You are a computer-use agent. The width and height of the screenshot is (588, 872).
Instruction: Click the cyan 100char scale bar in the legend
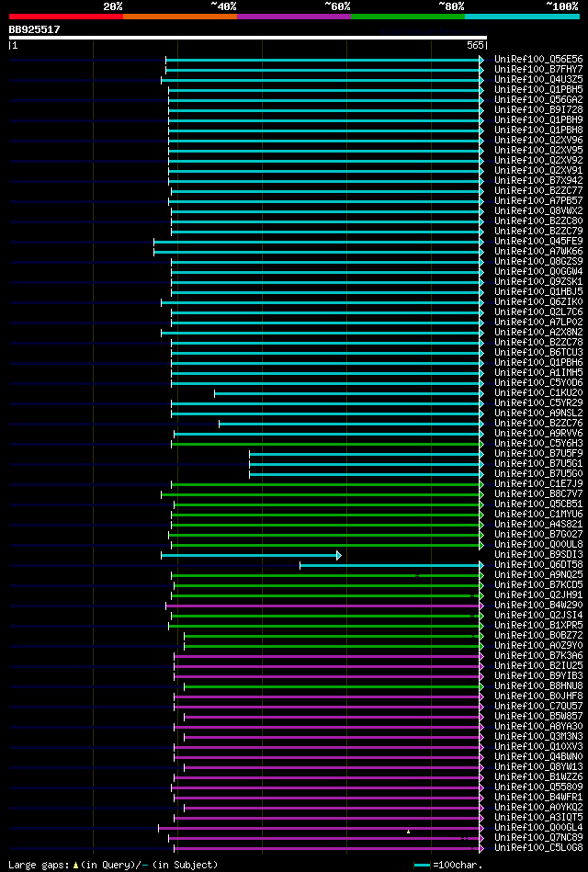pyautogui.click(x=423, y=865)
